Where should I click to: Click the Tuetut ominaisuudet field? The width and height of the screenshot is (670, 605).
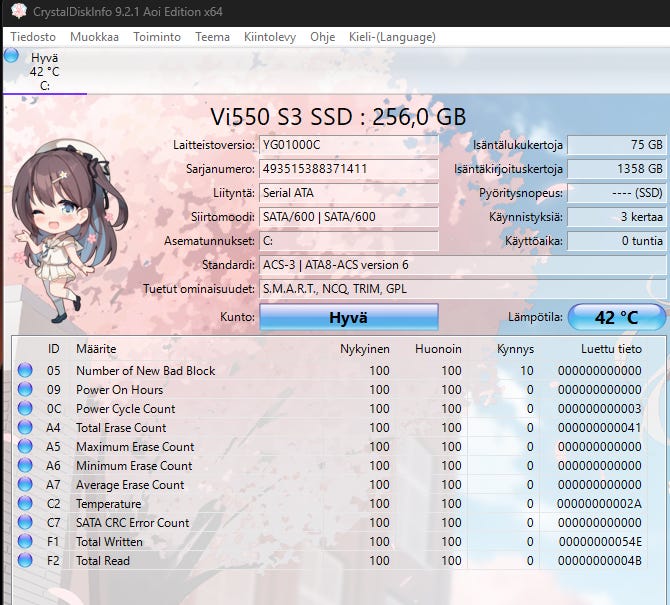(x=463, y=289)
